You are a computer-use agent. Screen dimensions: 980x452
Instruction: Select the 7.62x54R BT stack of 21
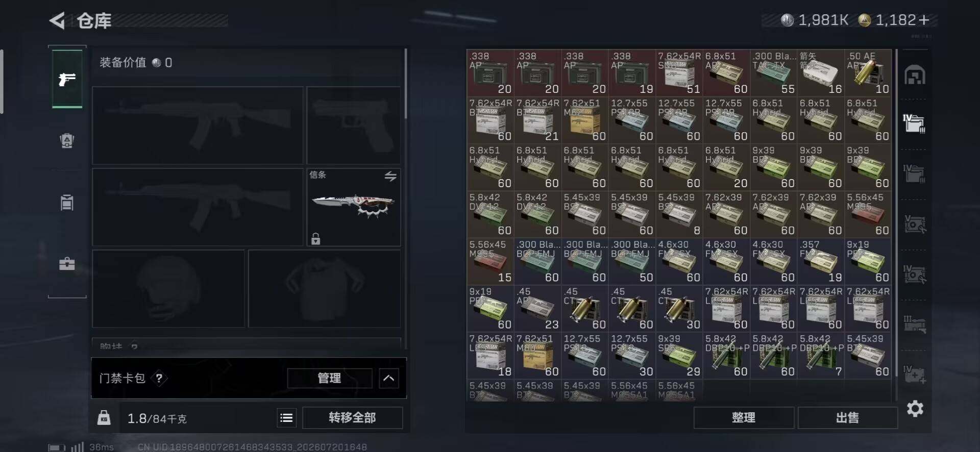537,120
